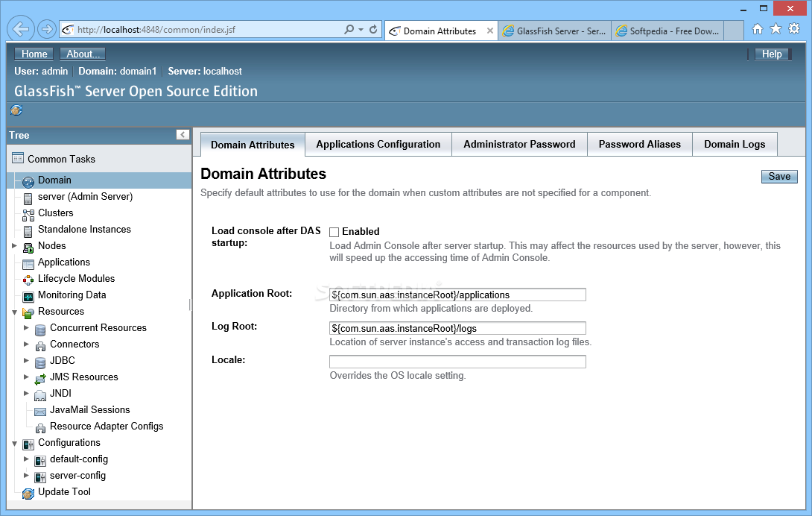The height and width of the screenshot is (516, 812).
Task: Click the About... button
Action: pos(83,54)
